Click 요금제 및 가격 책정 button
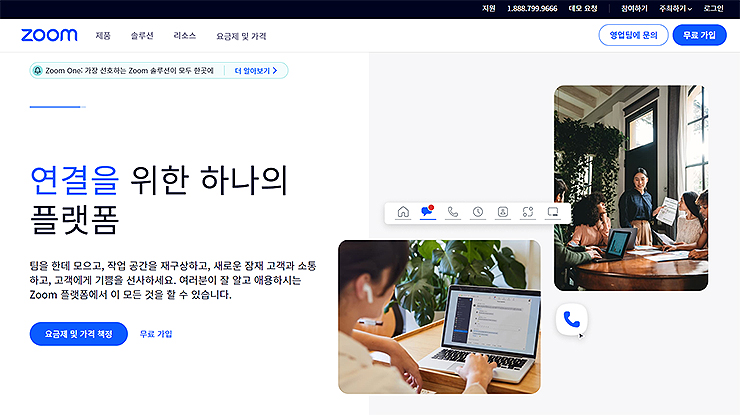Screen dimensions: 740x415 [79, 334]
